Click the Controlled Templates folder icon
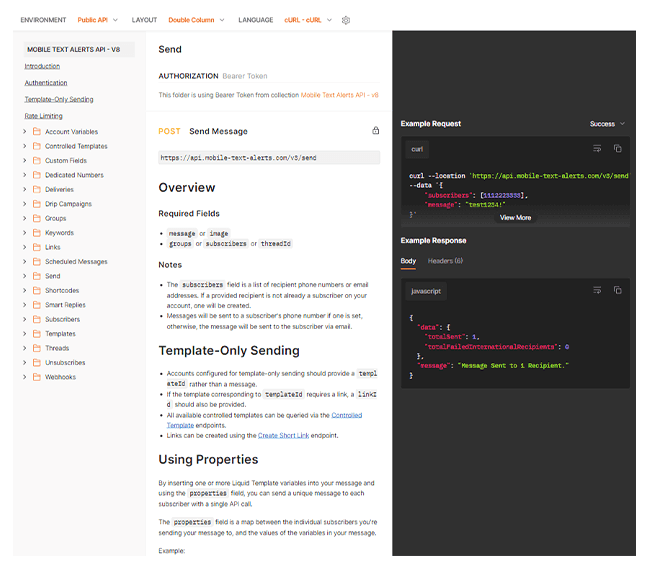The width and height of the screenshot is (649, 569). 37,146
